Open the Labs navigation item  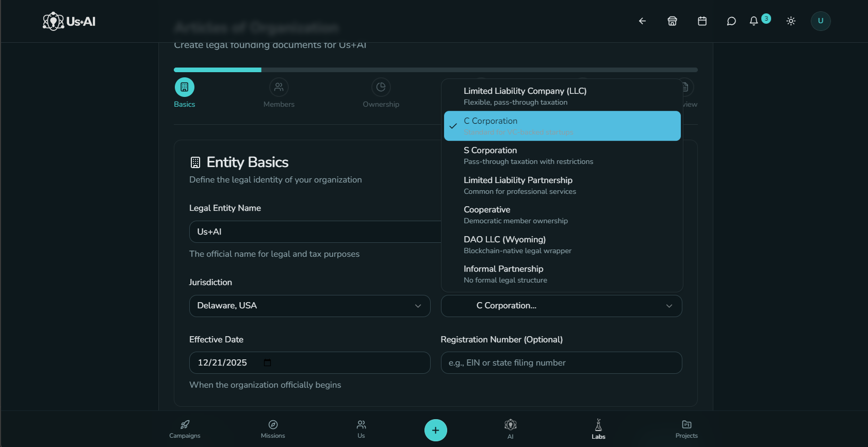coord(598,429)
